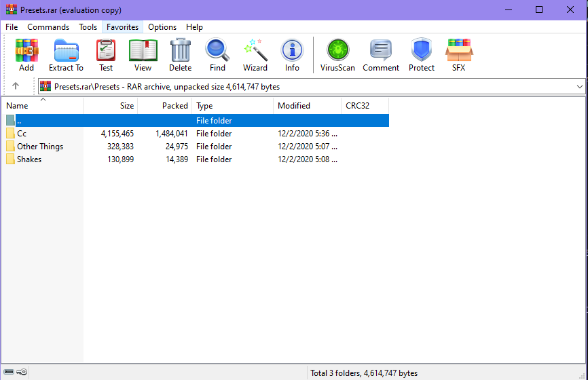
Task: Select the Cc folder icon
Action: point(10,134)
